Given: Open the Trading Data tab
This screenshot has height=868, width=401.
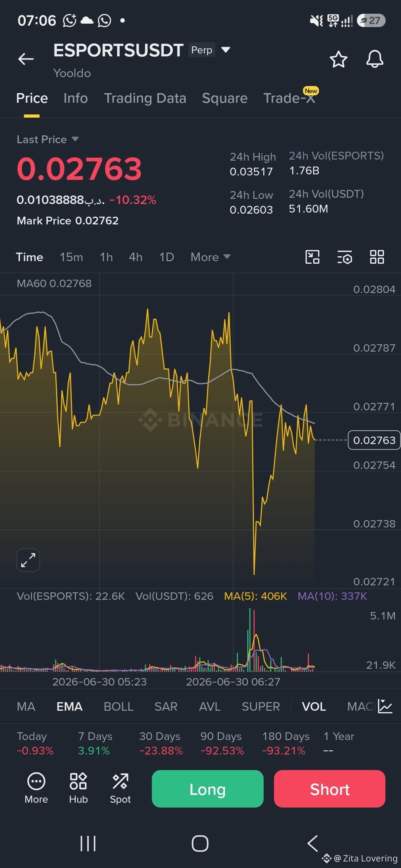Looking at the screenshot, I should 145,98.
